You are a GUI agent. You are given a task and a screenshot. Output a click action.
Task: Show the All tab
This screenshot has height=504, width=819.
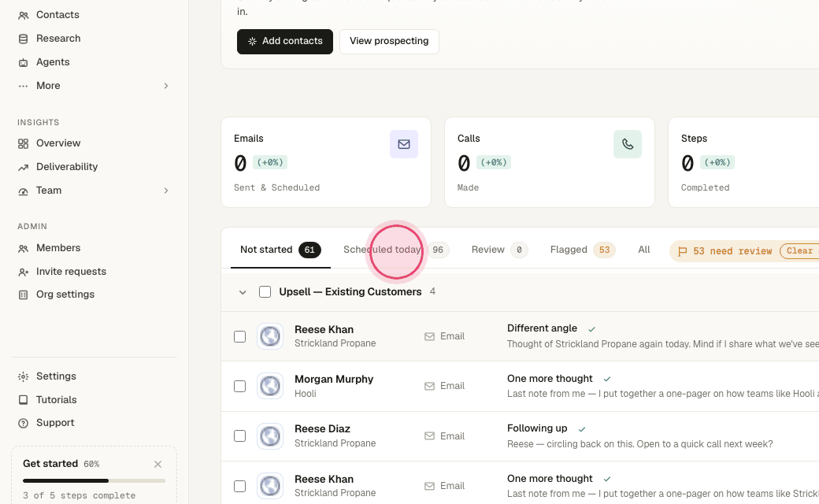pos(644,250)
